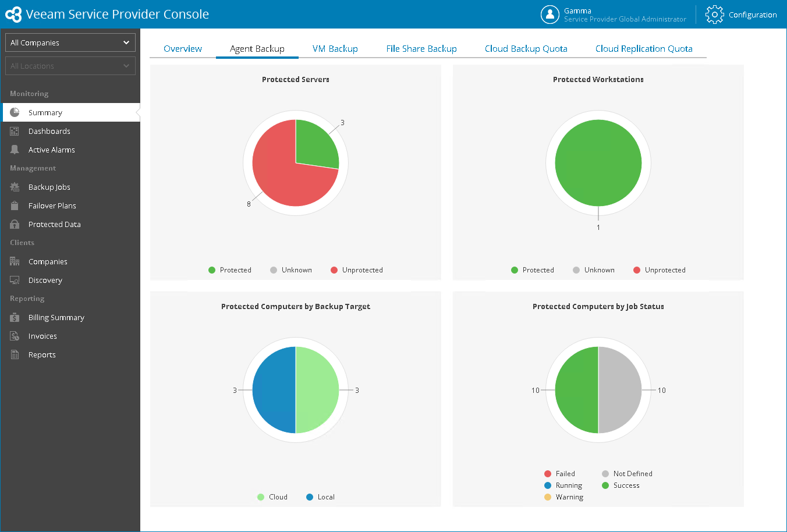Open Reports from the sidebar

click(42, 354)
